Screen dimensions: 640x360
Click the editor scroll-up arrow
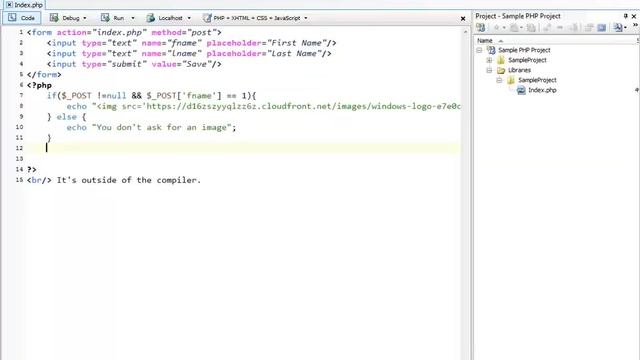465,31
